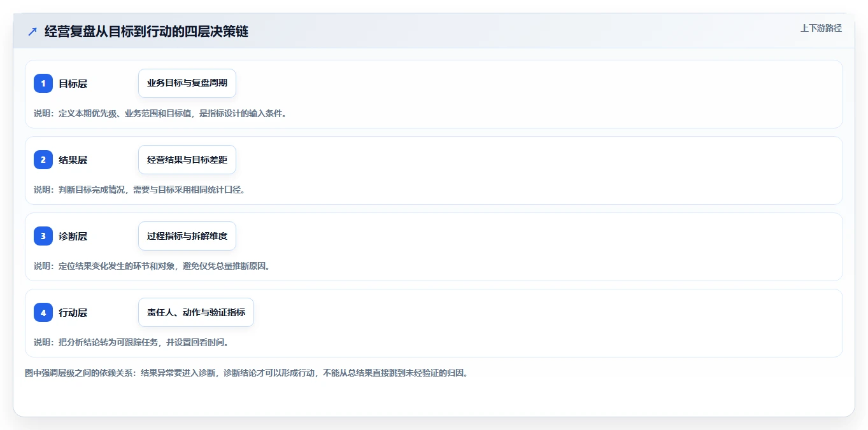Click the 目标层 label
This screenshot has width=868, height=430.
coord(73,83)
